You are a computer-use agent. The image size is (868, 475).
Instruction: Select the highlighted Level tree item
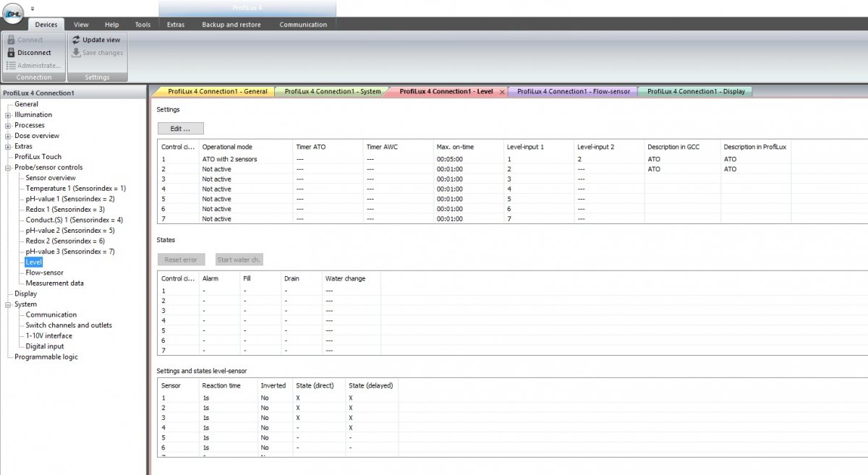34,262
